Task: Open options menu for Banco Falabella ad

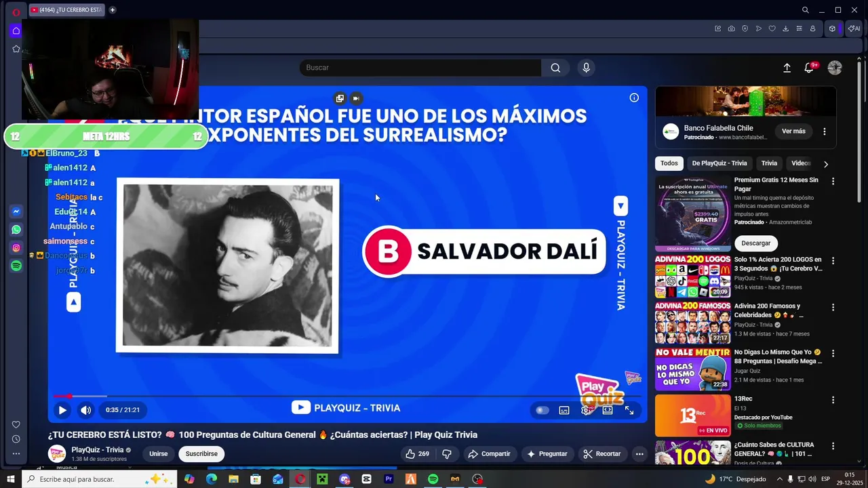Action: click(825, 131)
